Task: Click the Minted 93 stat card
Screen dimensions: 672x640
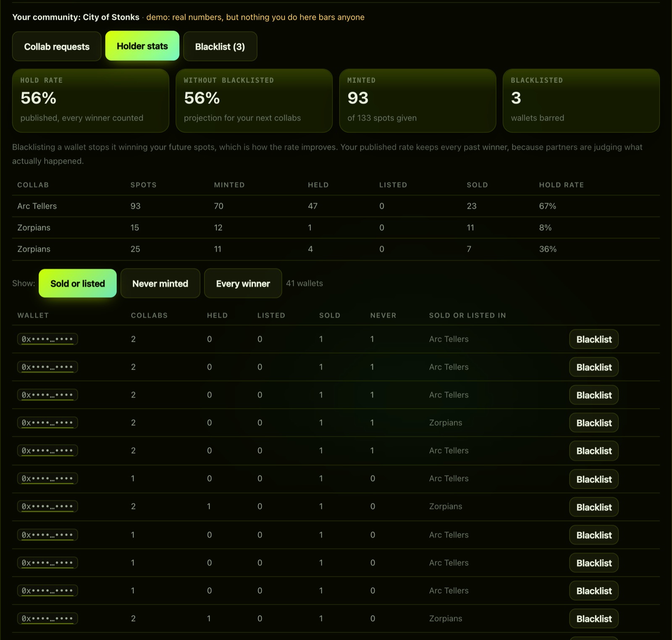Action: [x=417, y=101]
